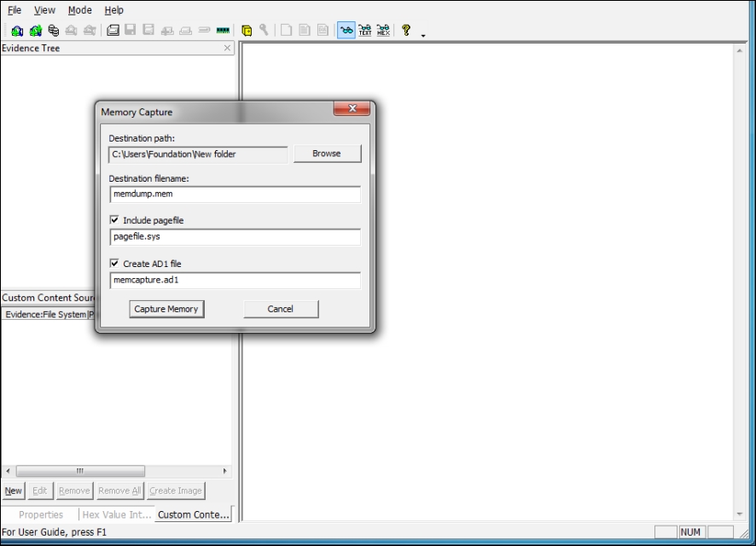Click the left arrow of the horizontal scrollbar
This screenshot has width=756, height=546.
[8, 471]
